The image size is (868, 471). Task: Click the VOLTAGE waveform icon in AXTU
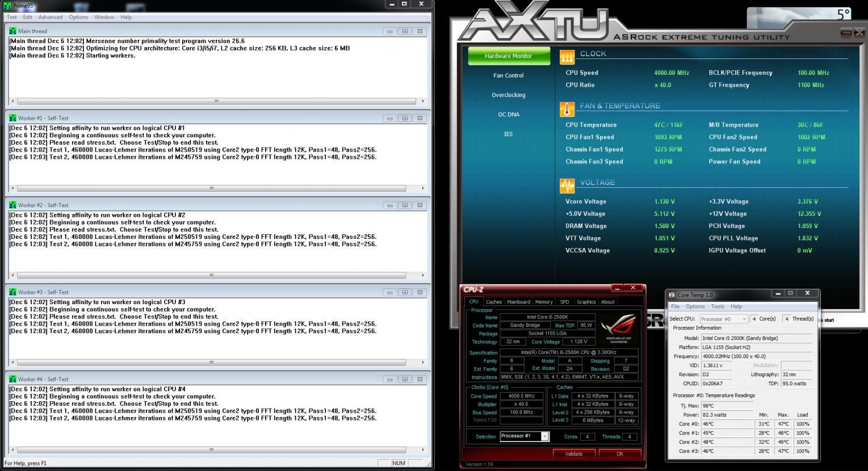(x=567, y=186)
